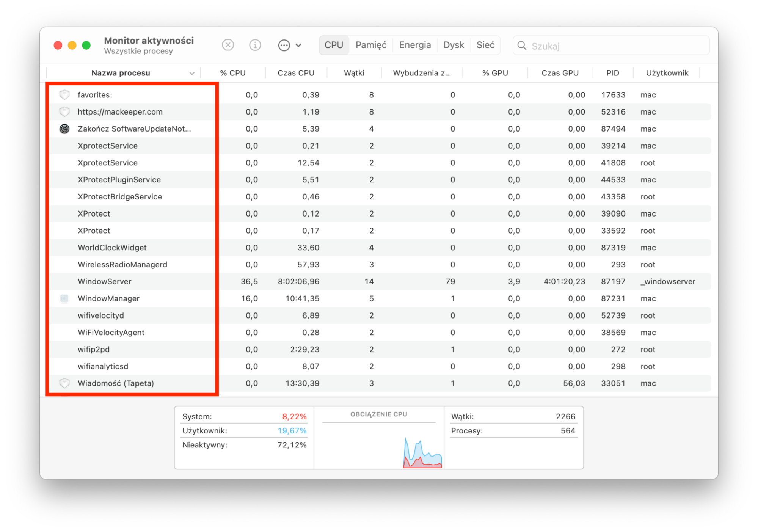758x532 pixels.
Task: Sort by the % CPU column
Action: (233, 73)
